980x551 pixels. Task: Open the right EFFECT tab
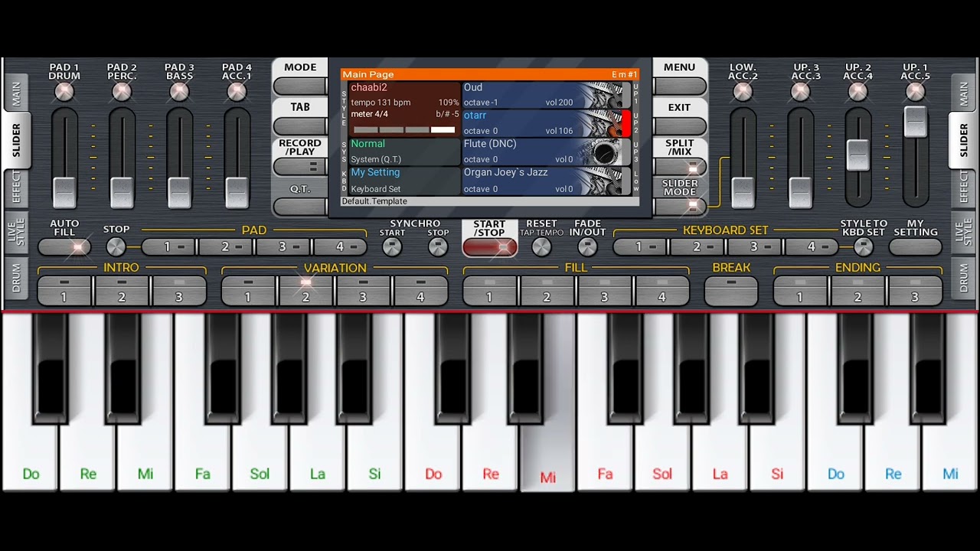click(963, 187)
